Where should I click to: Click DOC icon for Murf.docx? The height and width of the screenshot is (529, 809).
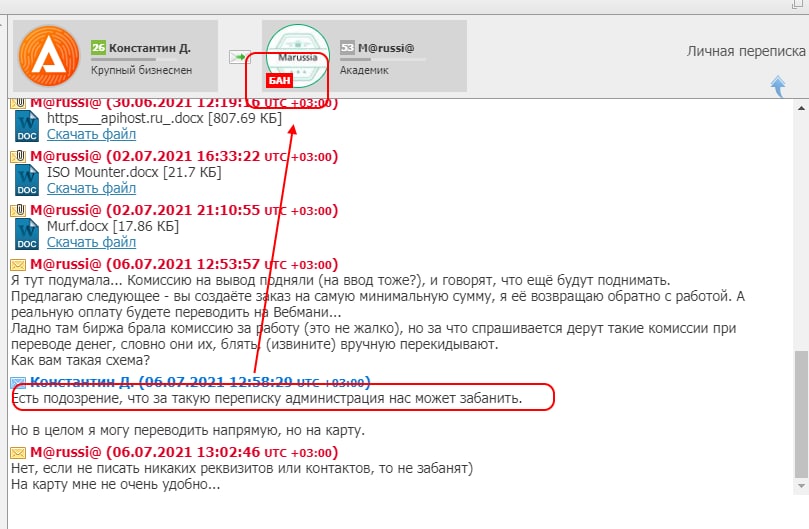[x=27, y=234]
